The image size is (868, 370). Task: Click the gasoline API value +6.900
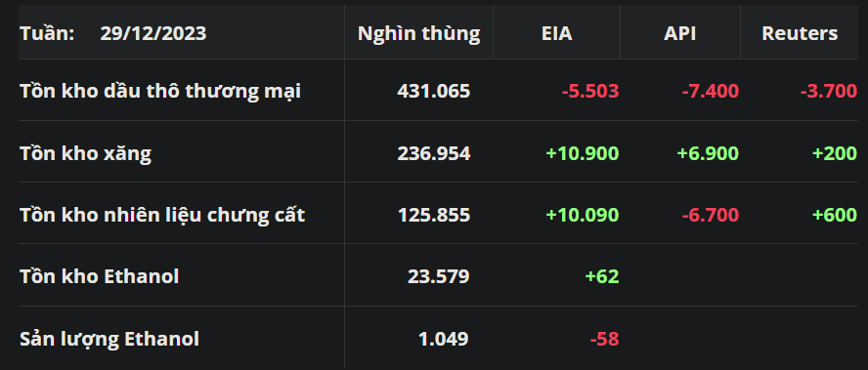(x=708, y=153)
